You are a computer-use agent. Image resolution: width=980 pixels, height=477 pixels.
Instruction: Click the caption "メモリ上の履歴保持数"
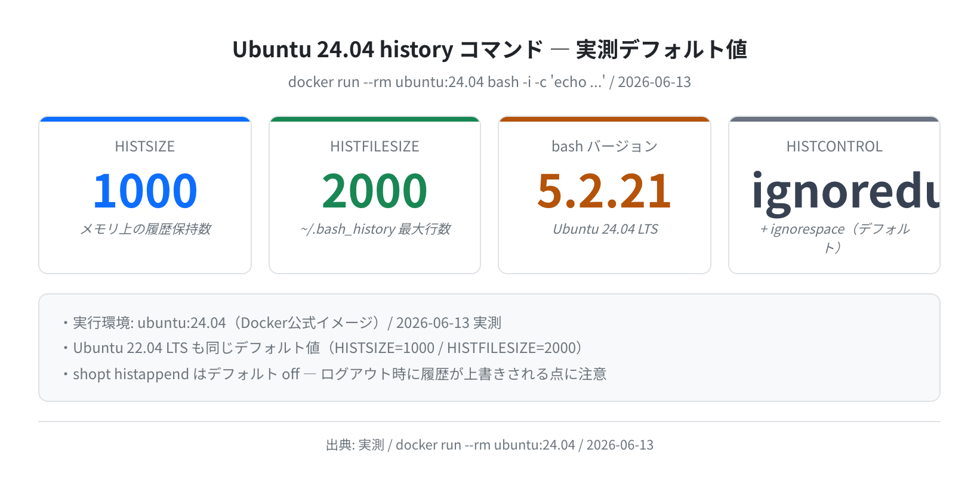[x=145, y=229]
